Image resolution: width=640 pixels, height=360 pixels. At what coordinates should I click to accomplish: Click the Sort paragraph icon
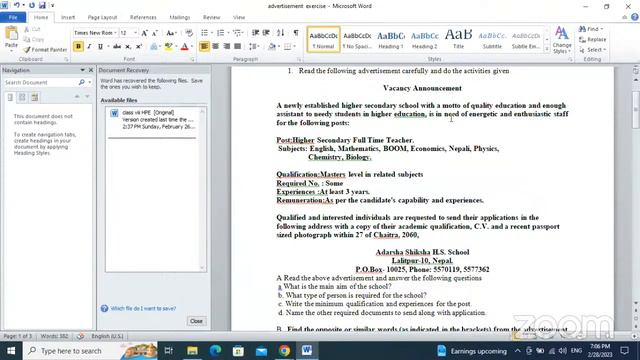[x=280, y=33]
